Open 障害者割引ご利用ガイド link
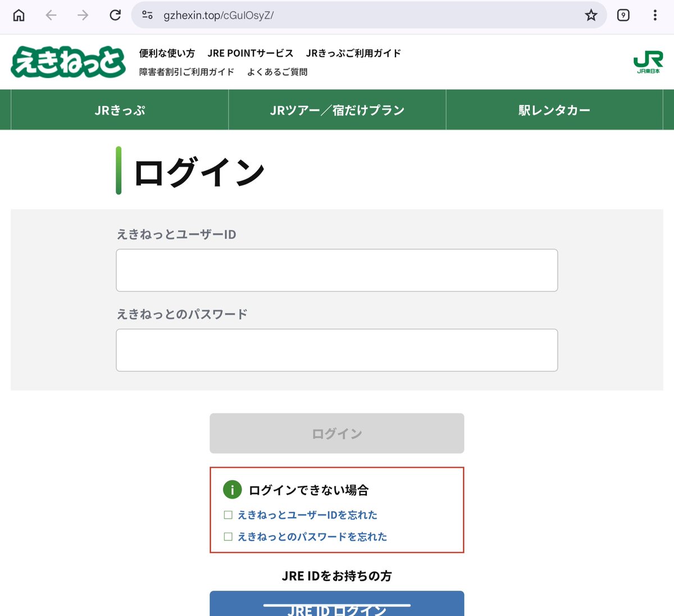This screenshot has height=616, width=674. pos(187,72)
